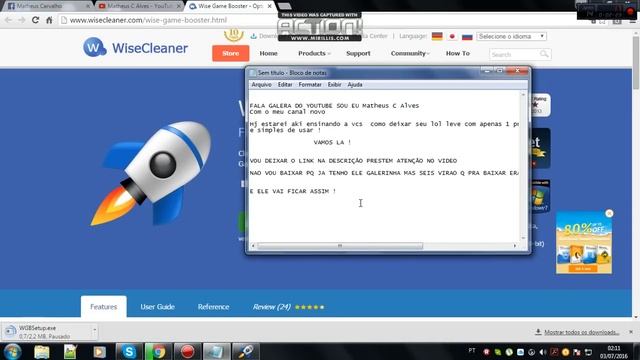Close the downloads bar
This screenshot has height=360, width=640.
tap(631, 332)
